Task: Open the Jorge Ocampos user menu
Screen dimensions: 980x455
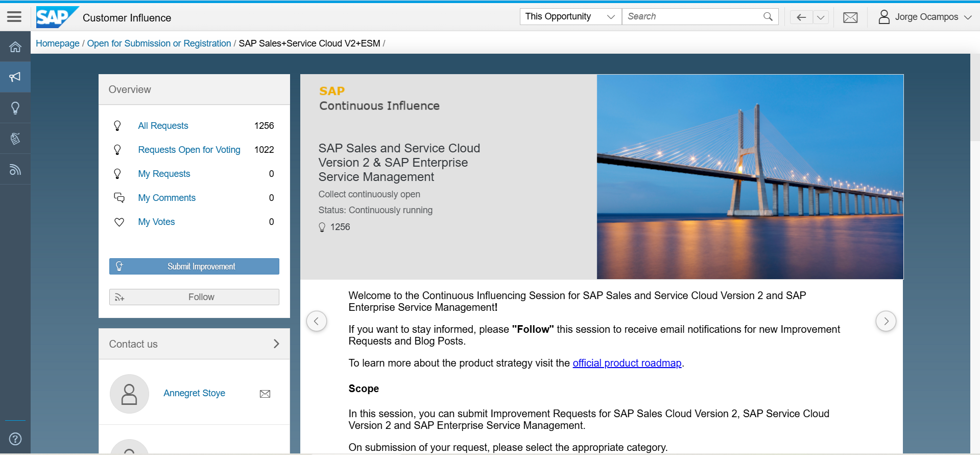Action: tap(925, 17)
